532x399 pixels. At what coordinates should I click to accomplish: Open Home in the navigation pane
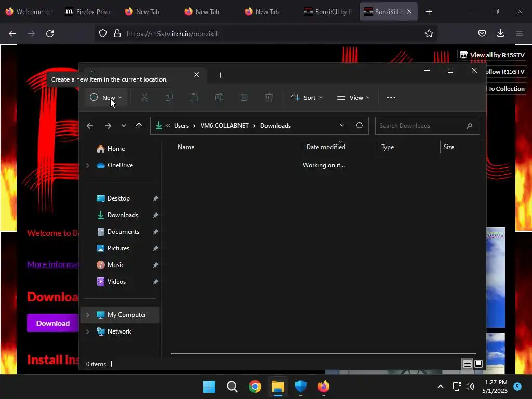tap(116, 149)
